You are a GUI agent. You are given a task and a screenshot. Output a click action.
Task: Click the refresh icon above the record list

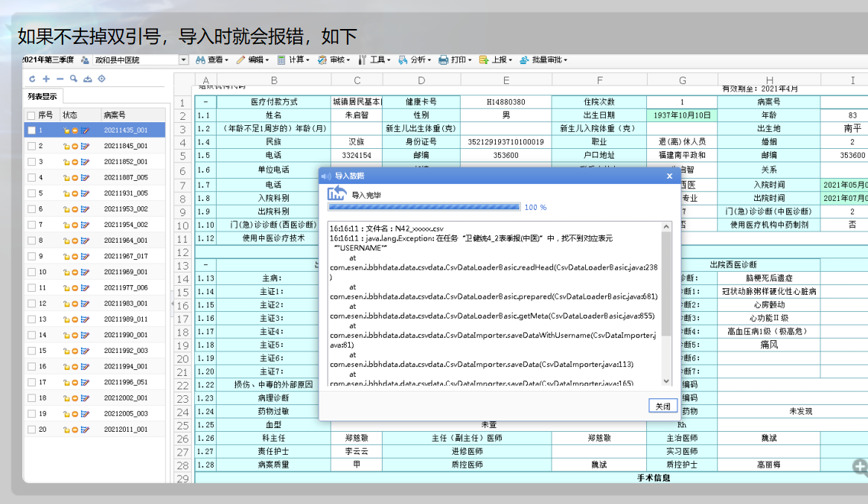coord(32,79)
